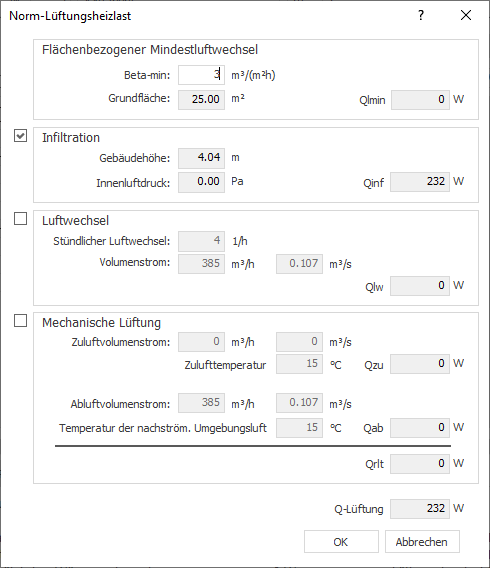Viewport: 490px width, 568px height.
Task: Click the Grundfläche field
Action: 201,100
